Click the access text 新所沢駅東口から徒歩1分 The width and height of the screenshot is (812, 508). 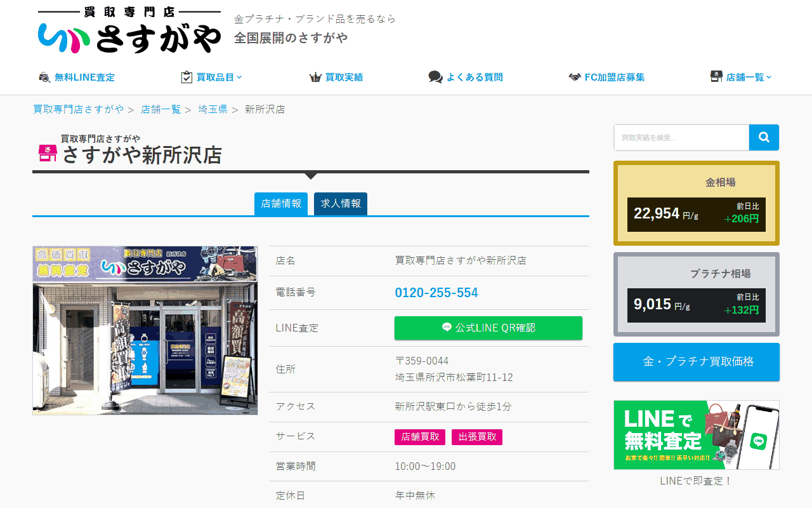(x=454, y=406)
